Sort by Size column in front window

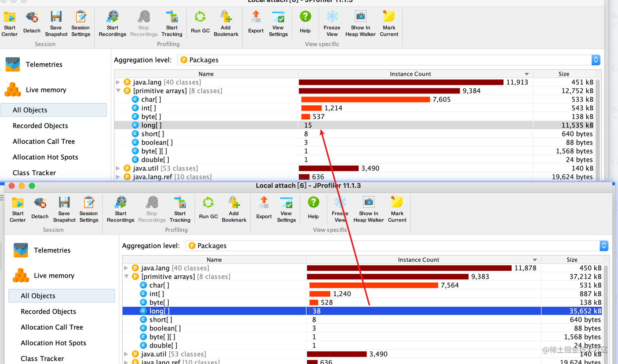[572, 259]
